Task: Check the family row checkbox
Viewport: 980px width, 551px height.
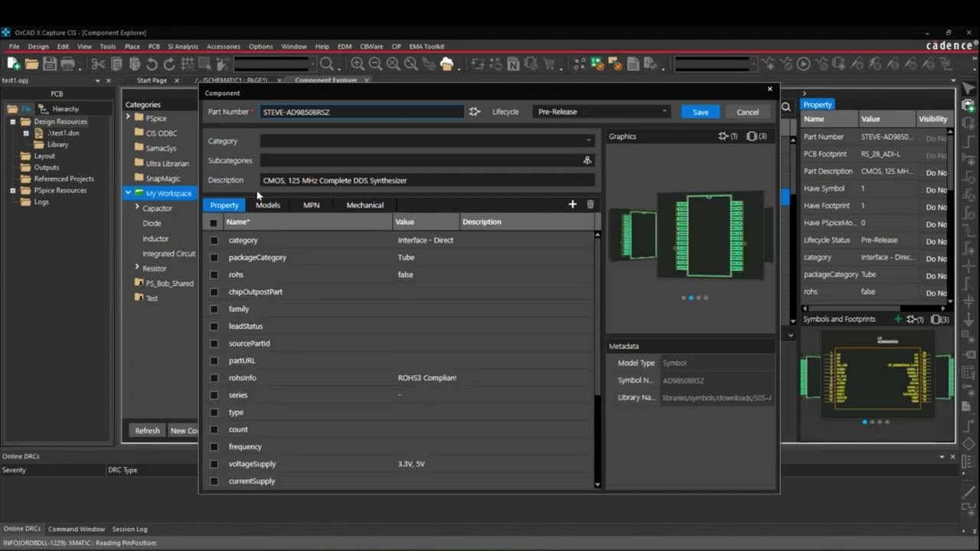Action: 214,309
